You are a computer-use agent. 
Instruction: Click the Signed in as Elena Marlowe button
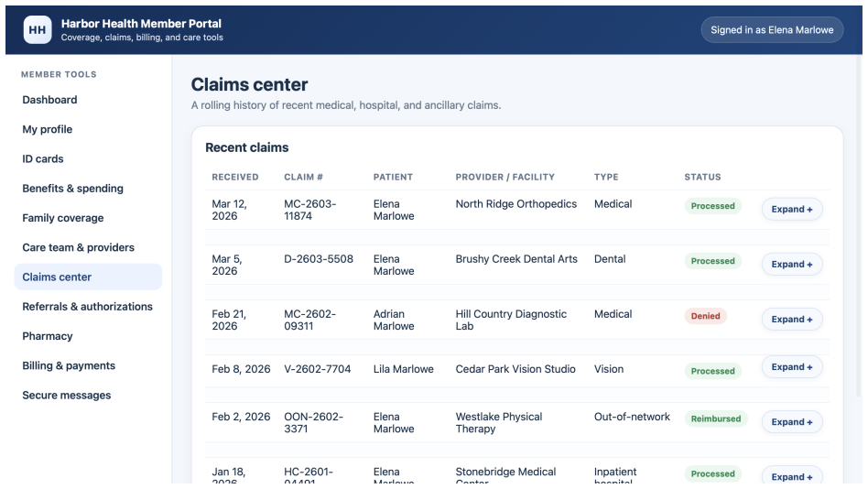click(772, 30)
